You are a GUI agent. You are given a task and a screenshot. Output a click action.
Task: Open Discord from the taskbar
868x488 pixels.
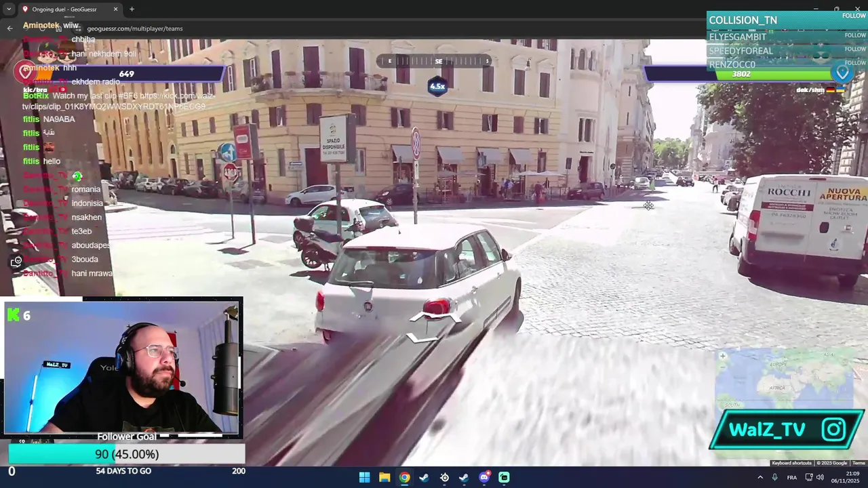tap(484, 477)
